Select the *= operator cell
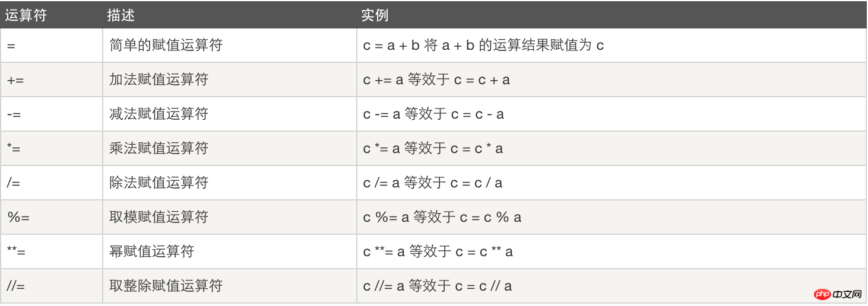The height and width of the screenshot is (306, 868). click(x=52, y=149)
